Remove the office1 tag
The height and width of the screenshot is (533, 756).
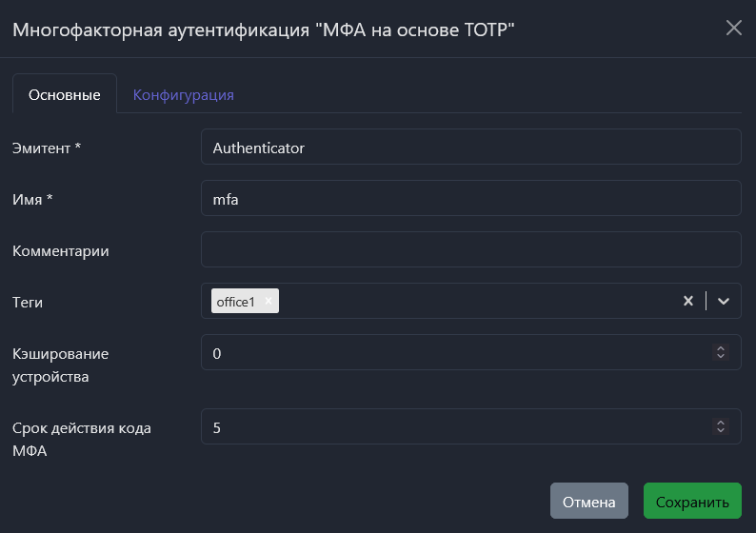(269, 302)
